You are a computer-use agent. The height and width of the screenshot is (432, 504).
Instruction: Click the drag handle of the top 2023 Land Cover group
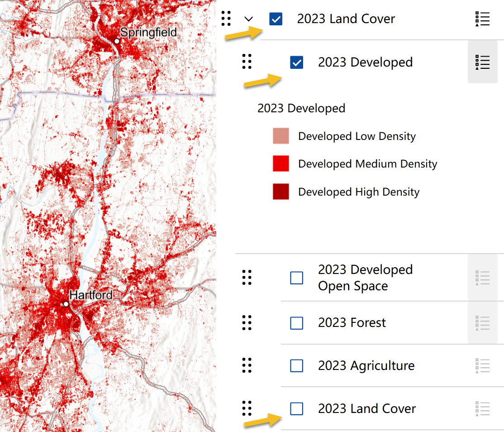click(x=226, y=19)
